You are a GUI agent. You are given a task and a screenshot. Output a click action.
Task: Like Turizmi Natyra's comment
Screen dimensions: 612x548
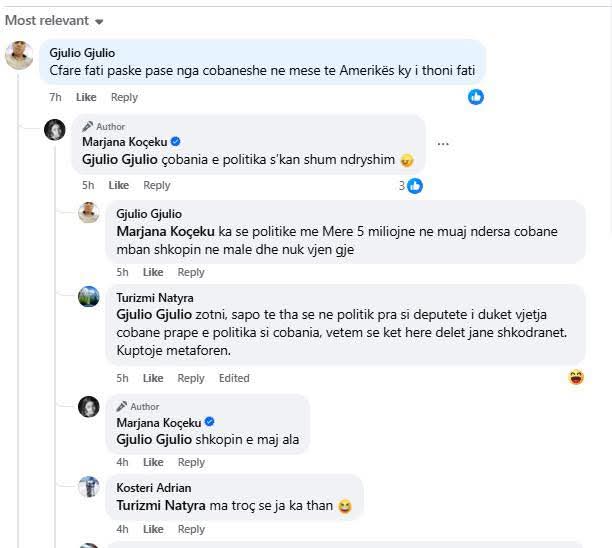[153, 378]
